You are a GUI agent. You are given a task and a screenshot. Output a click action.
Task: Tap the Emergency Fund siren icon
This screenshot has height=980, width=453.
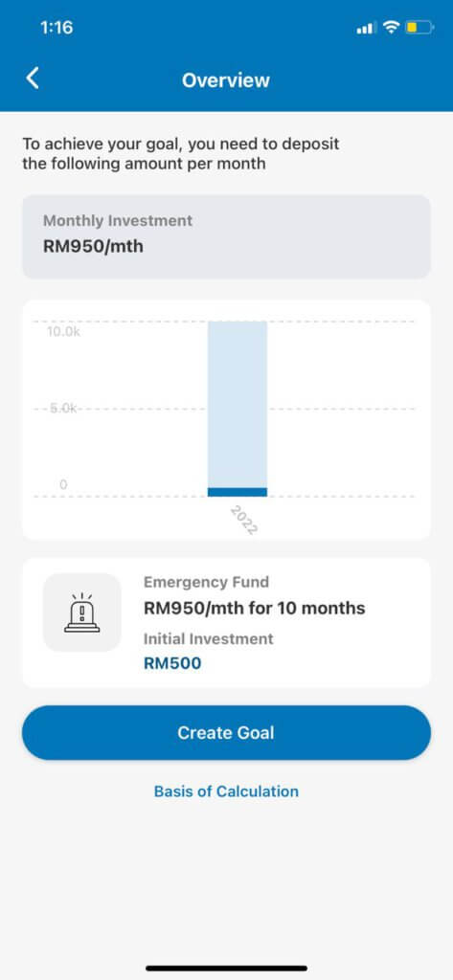pos(82,612)
